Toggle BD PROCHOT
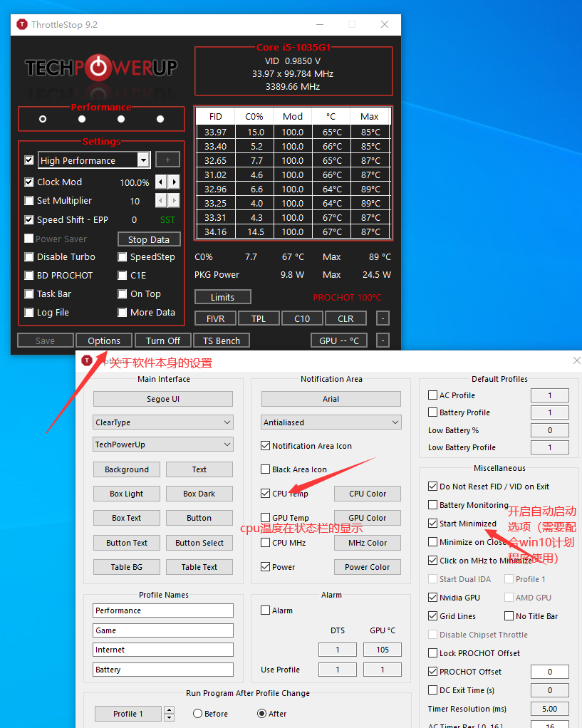This screenshot has width=582, height=728. (x=28, y=276)
